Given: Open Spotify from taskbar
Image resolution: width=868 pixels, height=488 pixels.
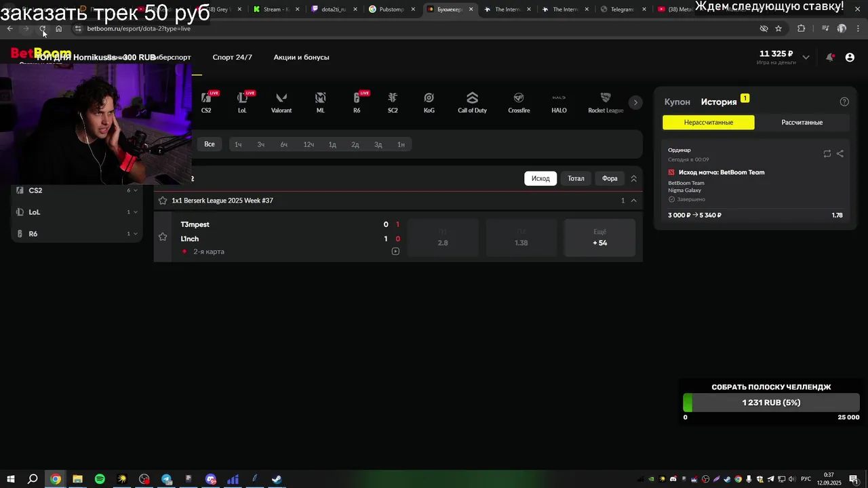Looking at the screenshot, I should (x=100, y=479).
